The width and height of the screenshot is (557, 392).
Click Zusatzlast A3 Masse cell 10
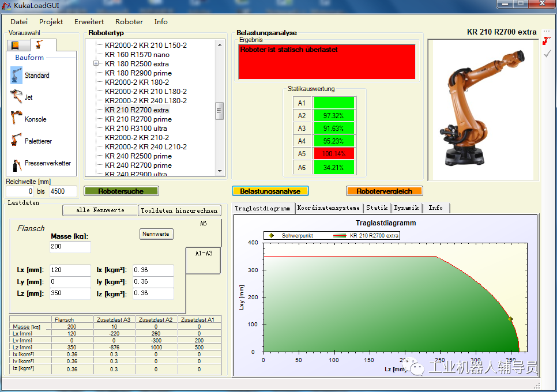pyautogui.click(x=114, y=327)
